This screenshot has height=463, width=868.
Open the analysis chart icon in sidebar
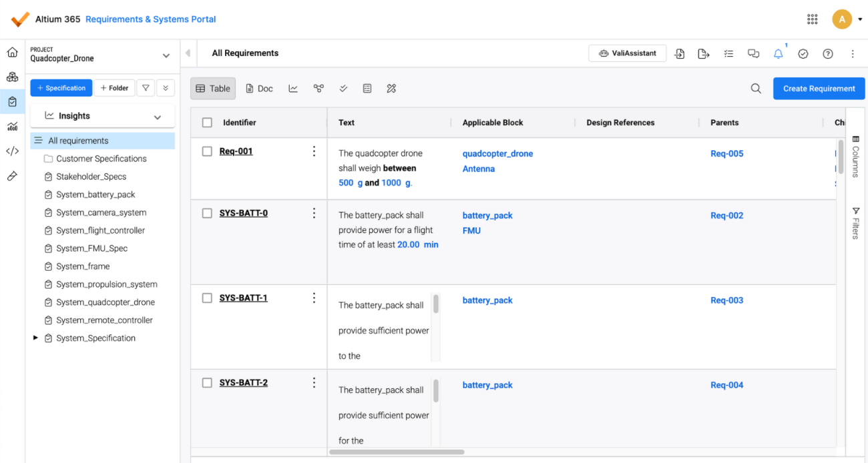point(12,126)
